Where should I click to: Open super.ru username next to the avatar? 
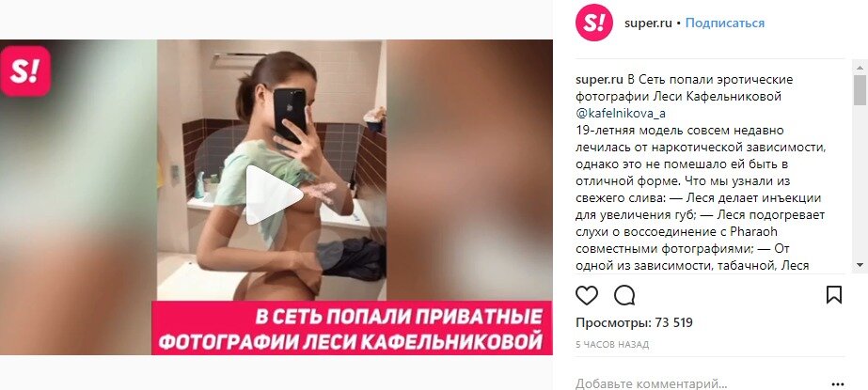coord(648,23)
